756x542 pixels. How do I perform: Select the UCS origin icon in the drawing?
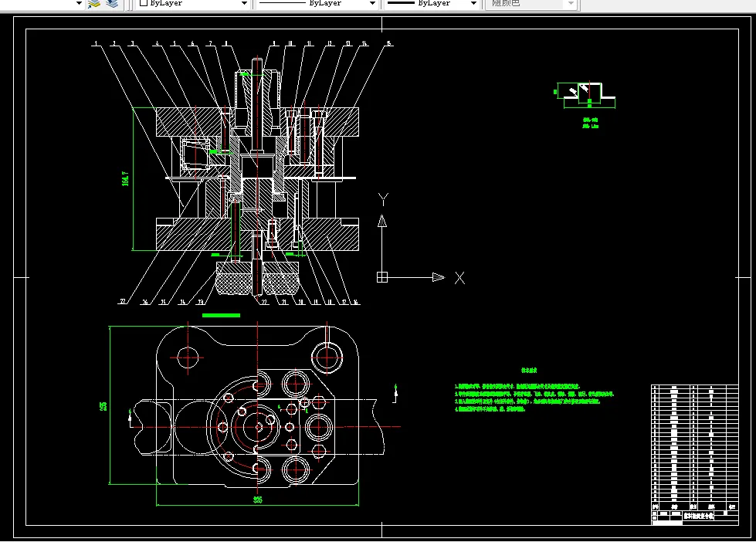point(381,277)
